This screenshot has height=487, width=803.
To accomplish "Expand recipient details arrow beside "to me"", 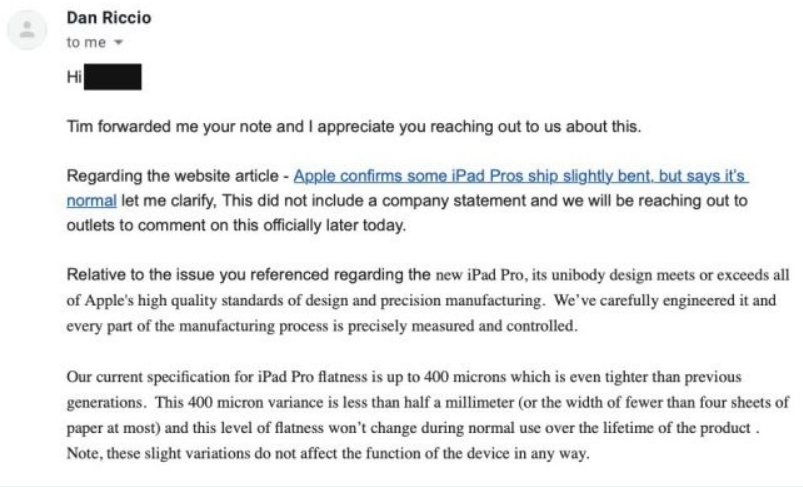I will (119, 43).
